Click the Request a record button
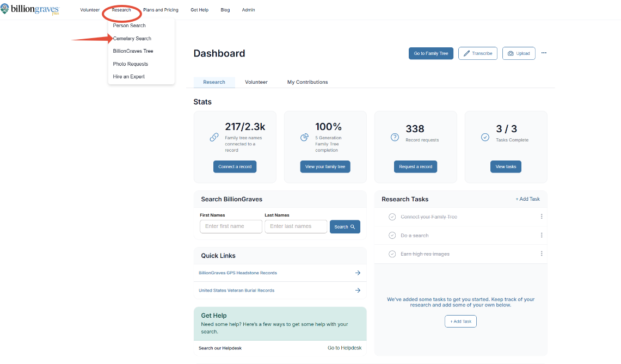The image size is (621, 364). point(415,166)
